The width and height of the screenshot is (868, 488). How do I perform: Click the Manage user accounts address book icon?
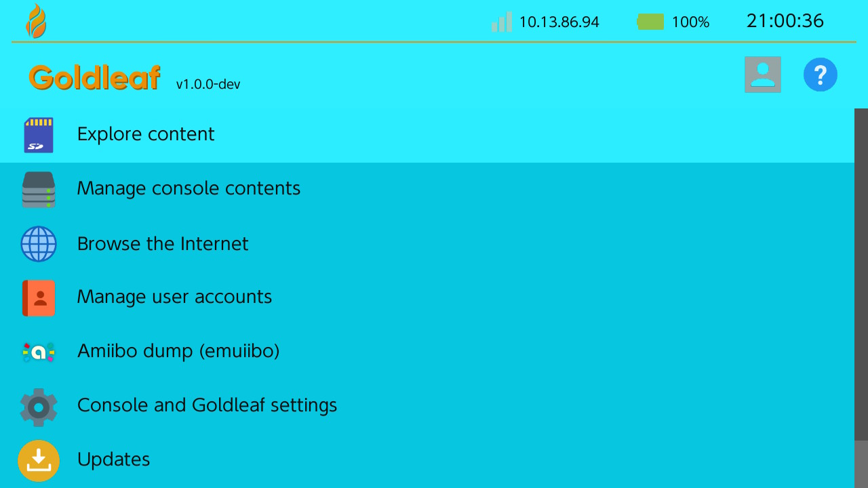pyautogui.click(x=39, y=298)
